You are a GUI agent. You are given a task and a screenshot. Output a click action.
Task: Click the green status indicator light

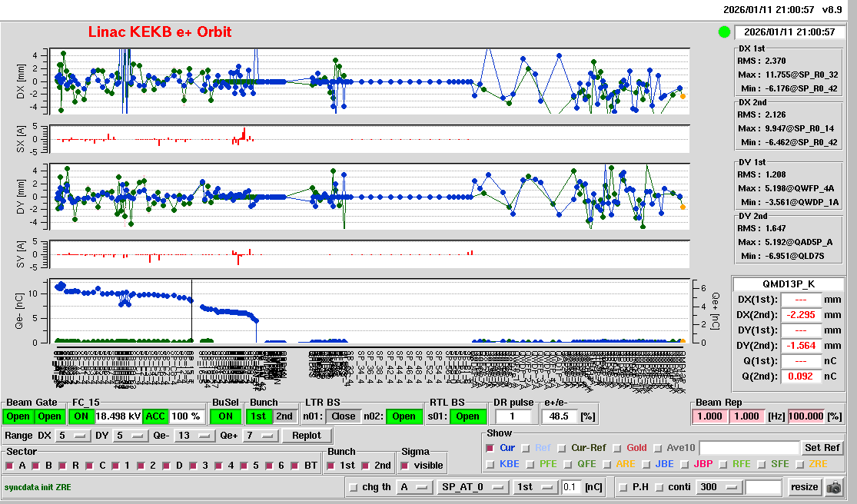click(723, 32)
